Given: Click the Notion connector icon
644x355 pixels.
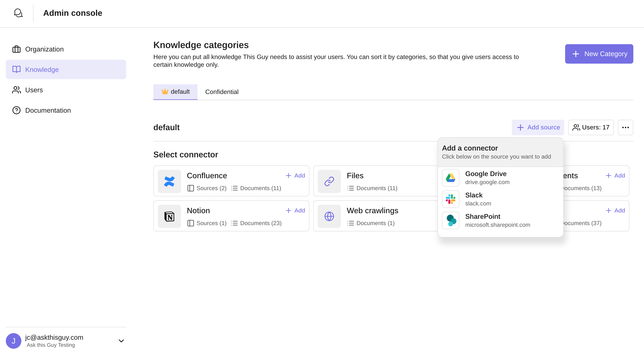Looking at the screenshot, I should click(169, 216).
